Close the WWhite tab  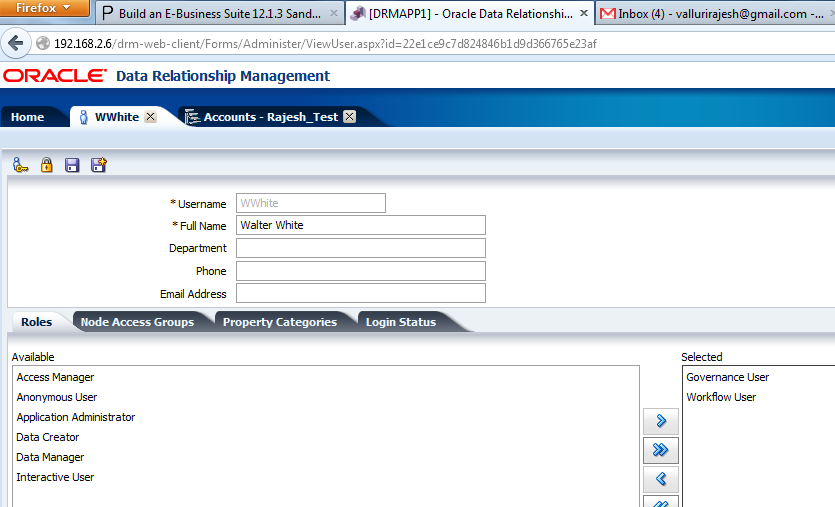tap(151, 117)
